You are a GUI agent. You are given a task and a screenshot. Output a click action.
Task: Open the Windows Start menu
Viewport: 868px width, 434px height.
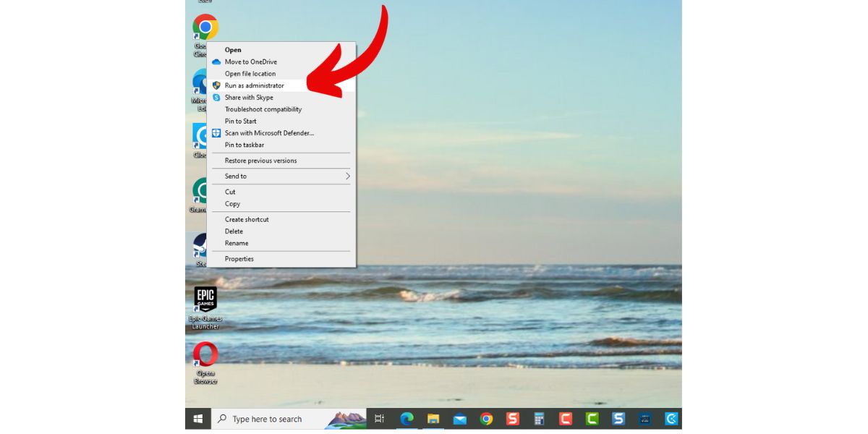click(x=197, y=419)
